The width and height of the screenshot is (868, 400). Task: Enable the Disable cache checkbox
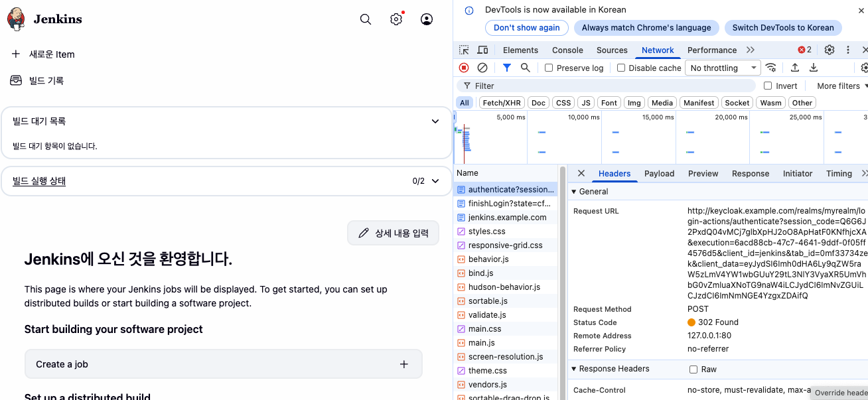click(x=621, y=68)
